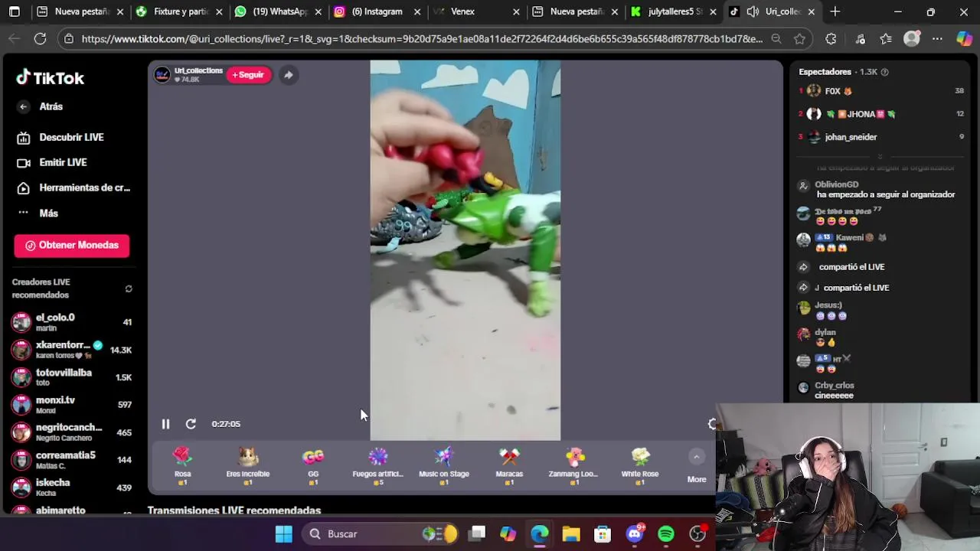The width and height of the screenshot is (980, 551).
Task: Follow Uri_collections with the Seguir button
Action: pyautogui.click(x=248, y=74)
